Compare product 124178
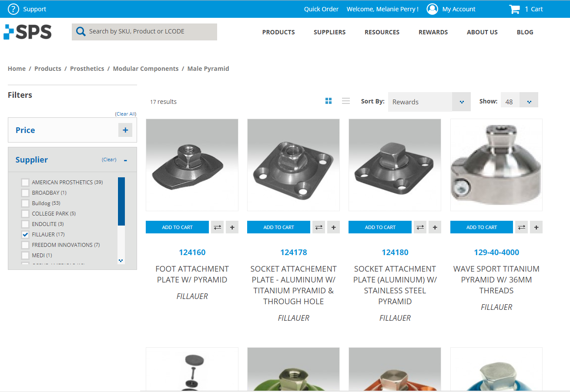Viewport: 570px width, 392px height. tap(319, 227)
